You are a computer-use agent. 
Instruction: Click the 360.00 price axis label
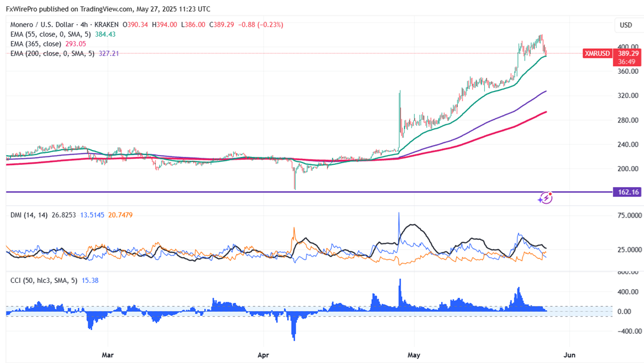click(x=629, y=71)
